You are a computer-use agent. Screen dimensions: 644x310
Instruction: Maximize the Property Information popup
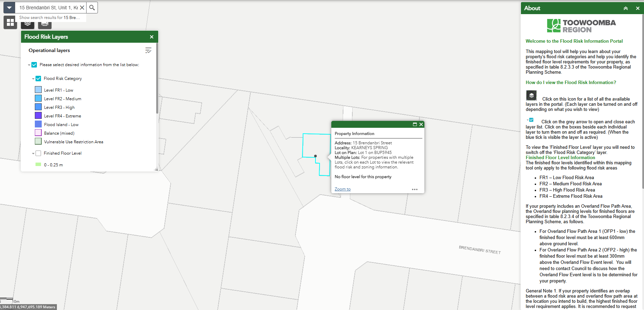[x=415, y=124]
